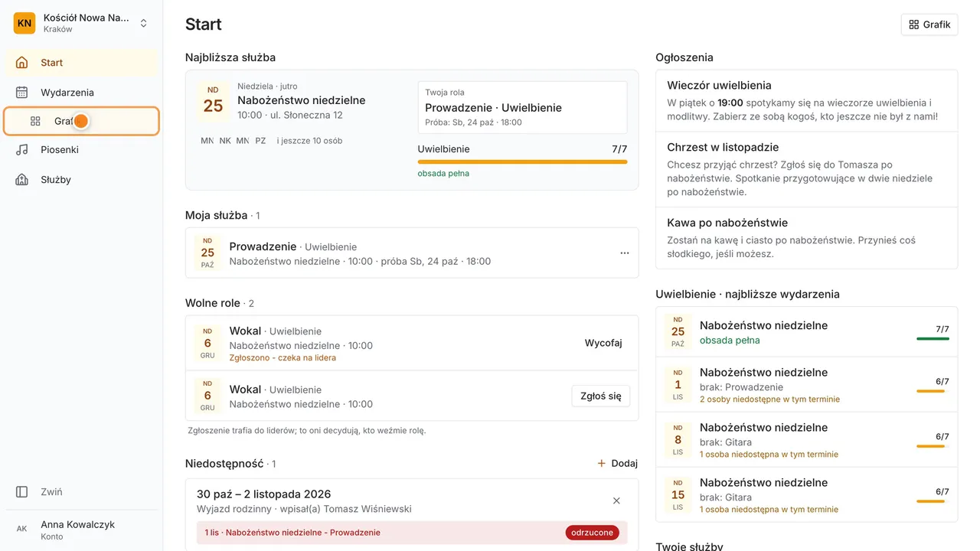Open the Chrzest w listopadzie announcement
This screenshot has height=551, width=980.
(807, 170)
